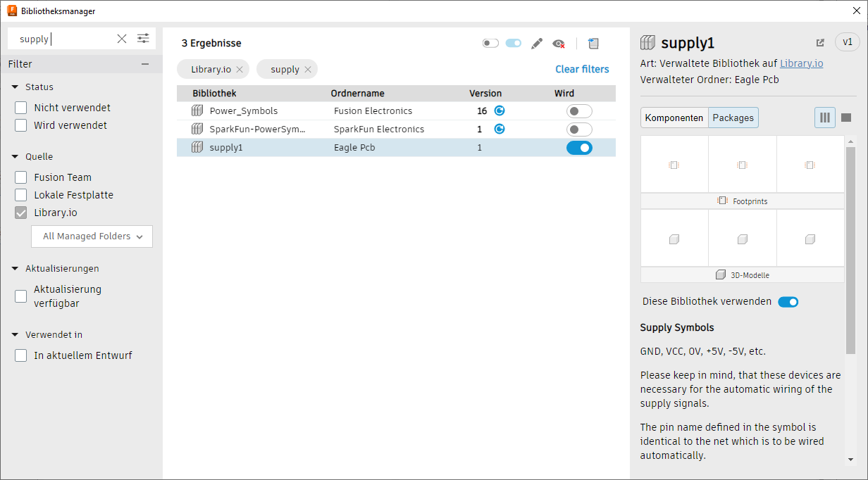Open the advanced filter options icon beside search
This screenshot has height=480, width=868.
pyautogui.click(x=143, y=38)
